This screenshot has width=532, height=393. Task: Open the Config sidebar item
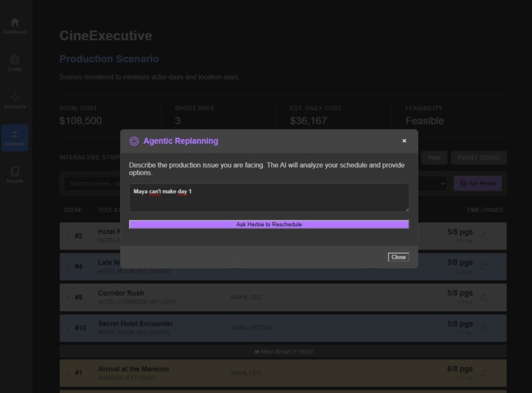click(14, 63)
